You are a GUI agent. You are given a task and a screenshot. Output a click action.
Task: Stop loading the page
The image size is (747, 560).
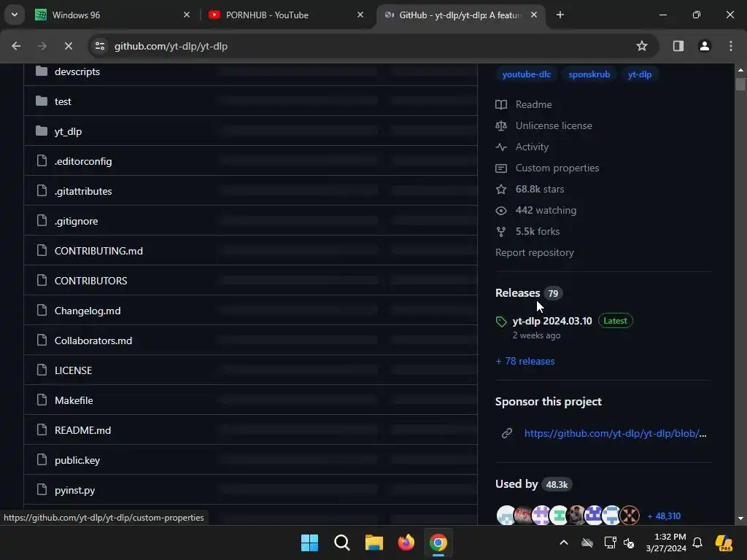[69, 46]
